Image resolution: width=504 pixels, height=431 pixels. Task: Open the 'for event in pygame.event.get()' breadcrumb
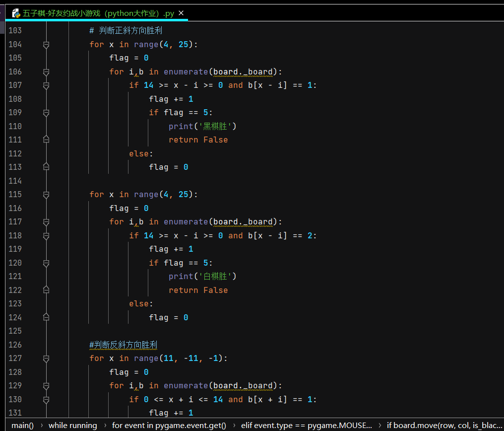point(169,425)
